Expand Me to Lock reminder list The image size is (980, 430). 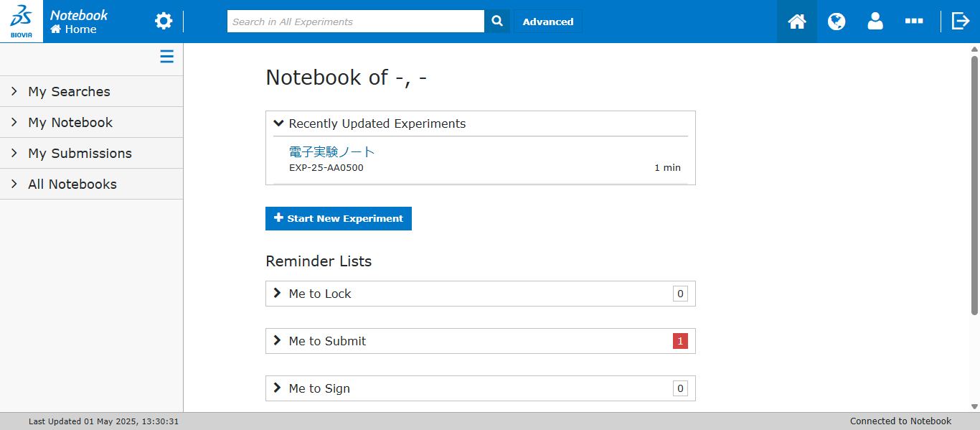480,294
